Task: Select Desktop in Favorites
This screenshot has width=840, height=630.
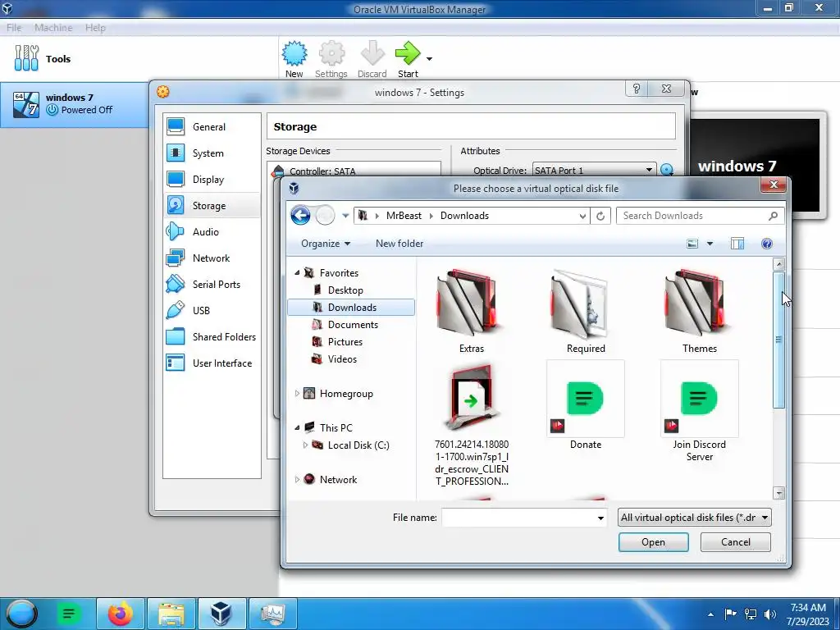Action: [x=345, y=290]
